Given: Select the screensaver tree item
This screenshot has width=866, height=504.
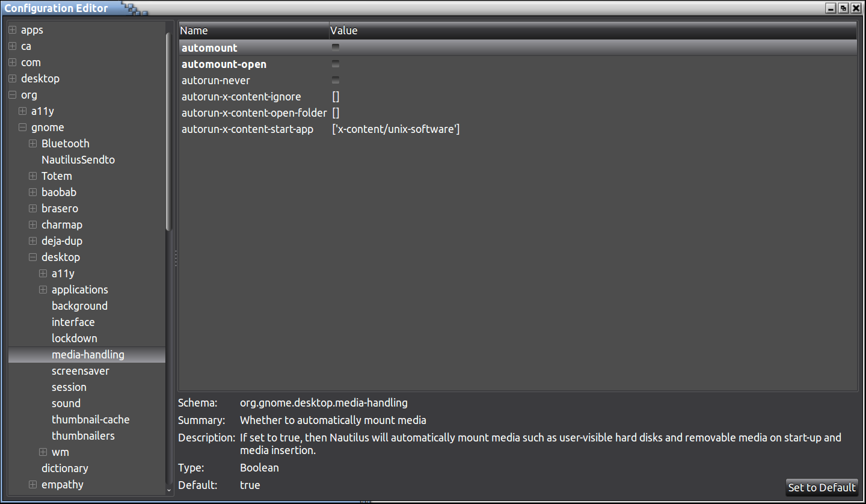Looking at the screenshot, I should point(81,370).
